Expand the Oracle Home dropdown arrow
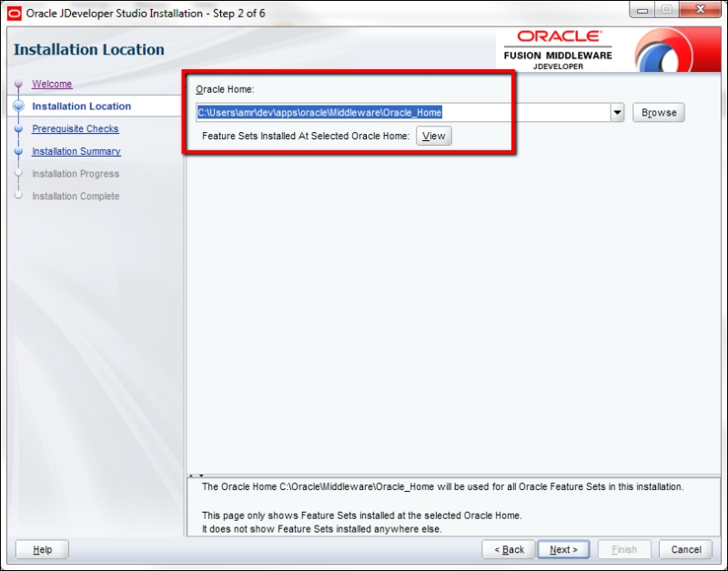Image resolution: width=728 pixels, height=571 pixels. coord(617,112)
